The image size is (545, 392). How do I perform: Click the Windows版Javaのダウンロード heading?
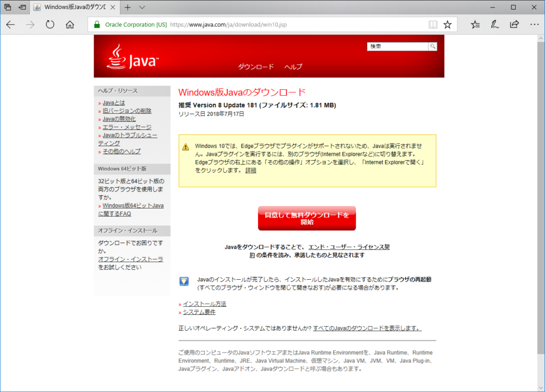(242, 93)
